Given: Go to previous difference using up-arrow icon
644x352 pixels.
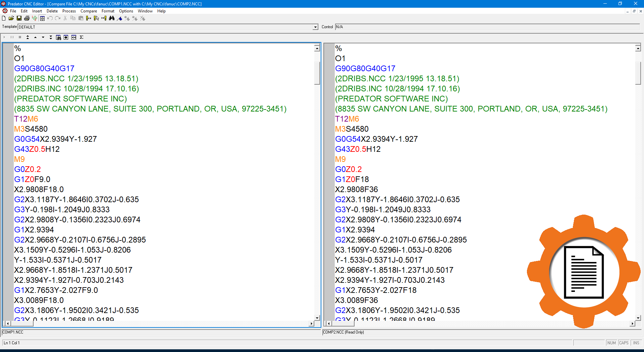Looking at the screenshot, I should point(35,37).
